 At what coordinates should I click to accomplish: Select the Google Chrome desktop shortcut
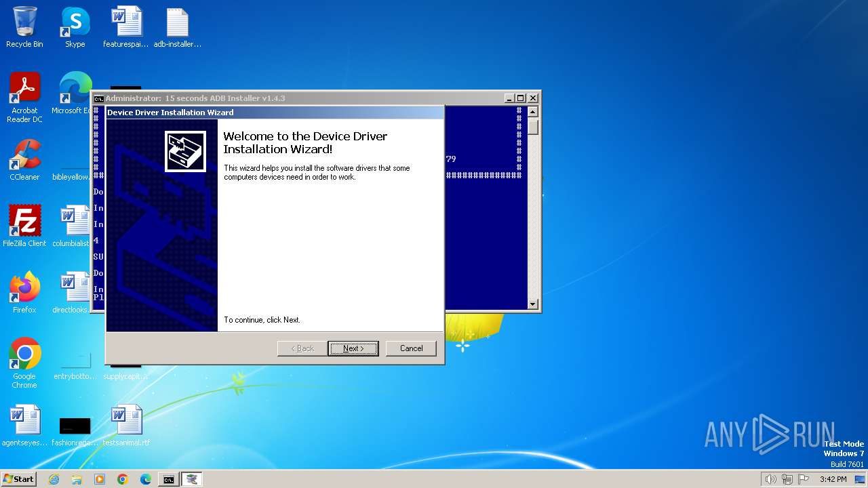click(x=24, y=363)
